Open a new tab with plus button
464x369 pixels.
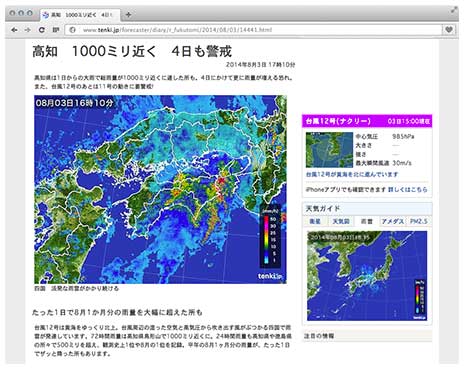[x=128, y=14]
